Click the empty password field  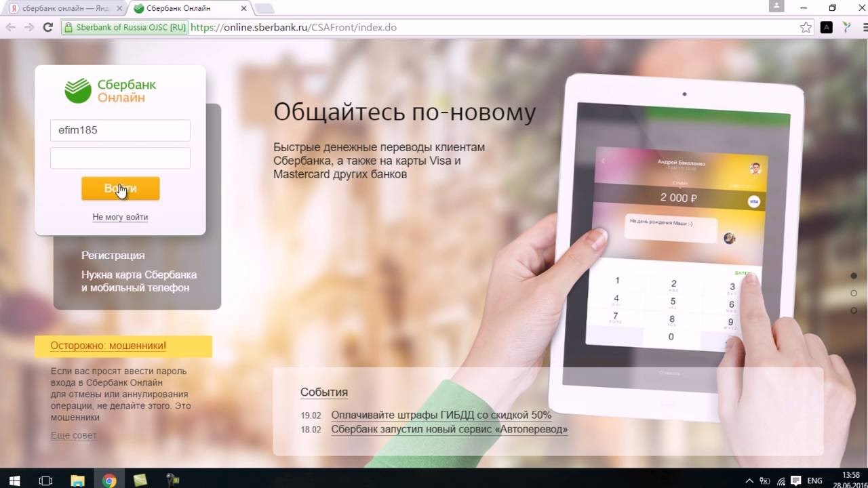(x=120, y=158)
